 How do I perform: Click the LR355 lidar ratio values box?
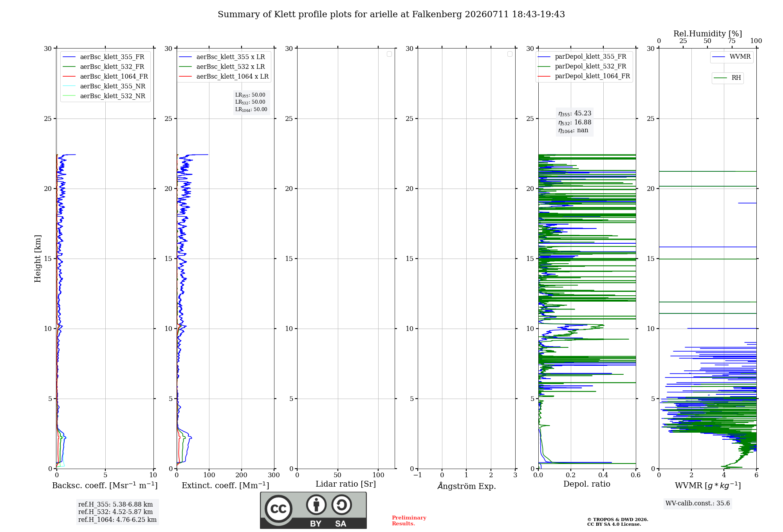click(251, 102)
